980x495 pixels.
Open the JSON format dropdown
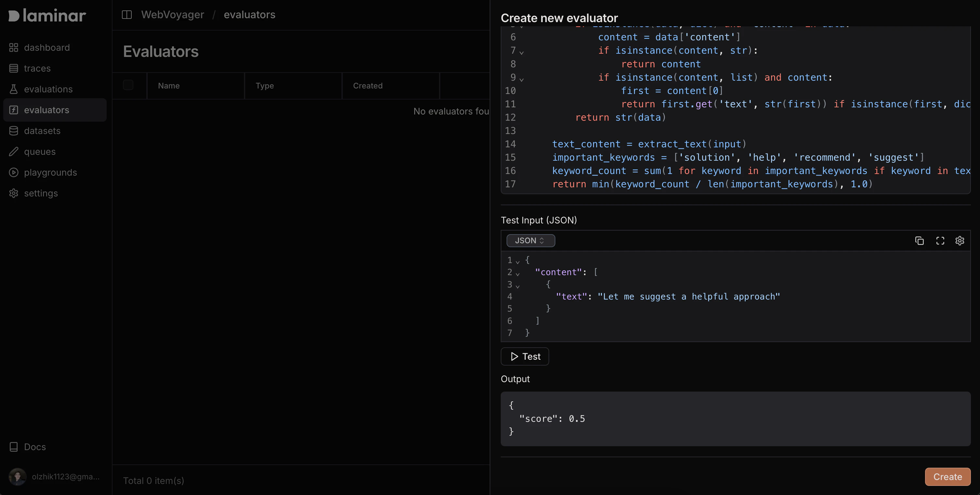530,240
